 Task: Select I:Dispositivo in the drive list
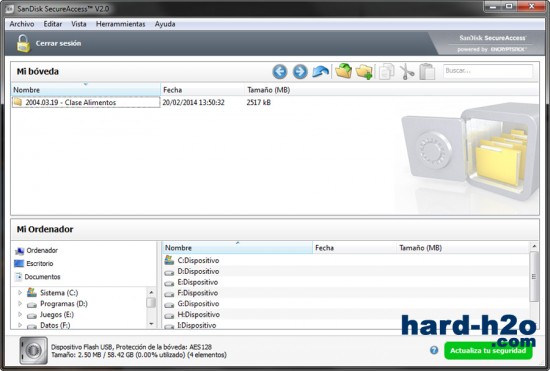197,325
